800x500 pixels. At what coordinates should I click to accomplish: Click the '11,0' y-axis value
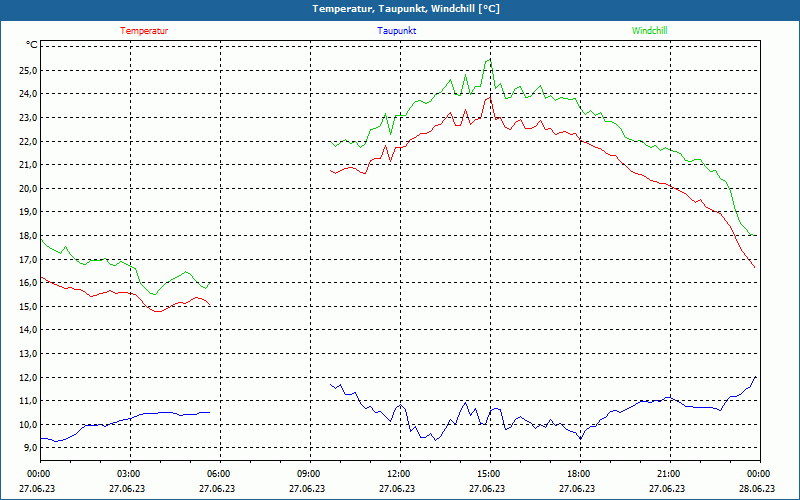[28, 401]
